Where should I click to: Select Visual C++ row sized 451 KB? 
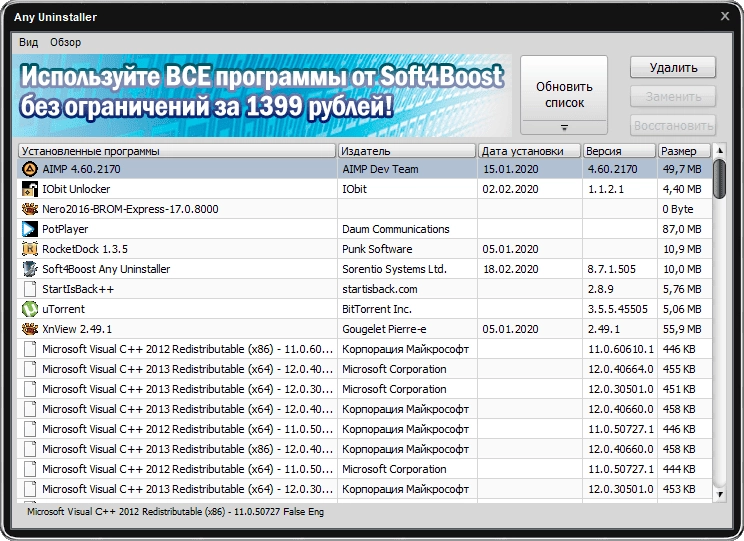[364, 389]
